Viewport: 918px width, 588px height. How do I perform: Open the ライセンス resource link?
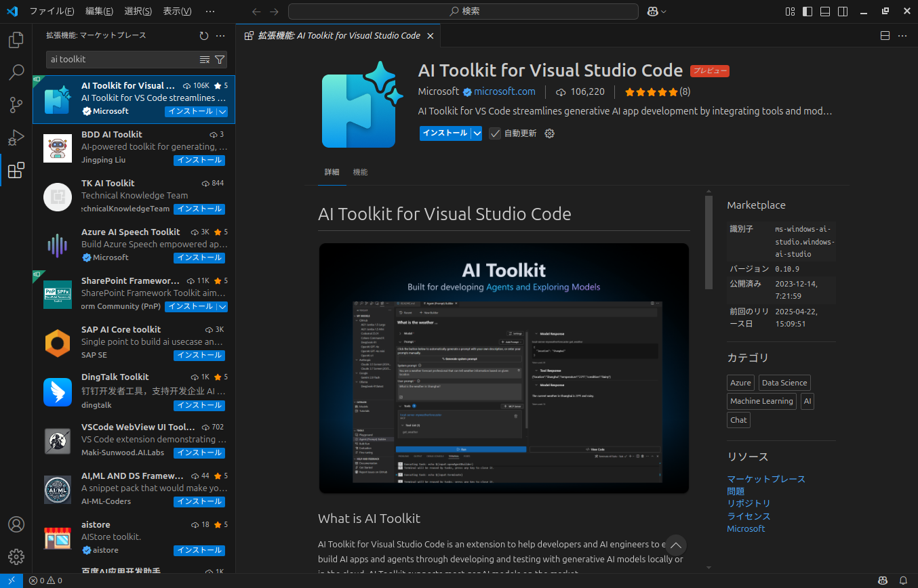pos(749,516)
